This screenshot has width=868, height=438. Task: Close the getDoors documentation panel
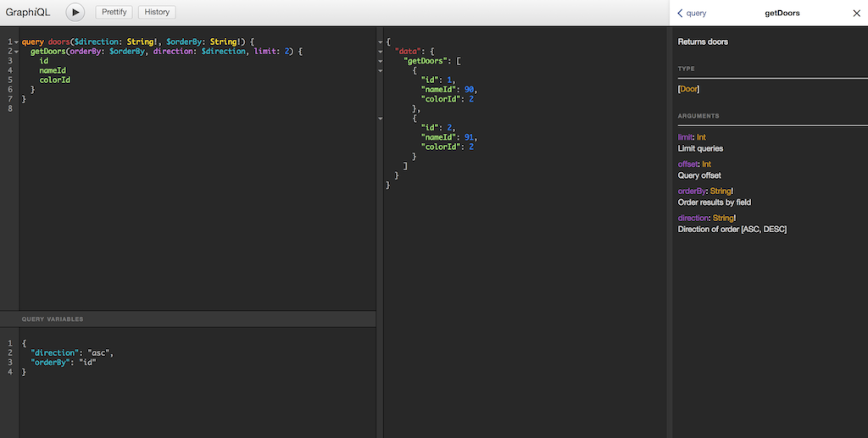click(856, 14)
